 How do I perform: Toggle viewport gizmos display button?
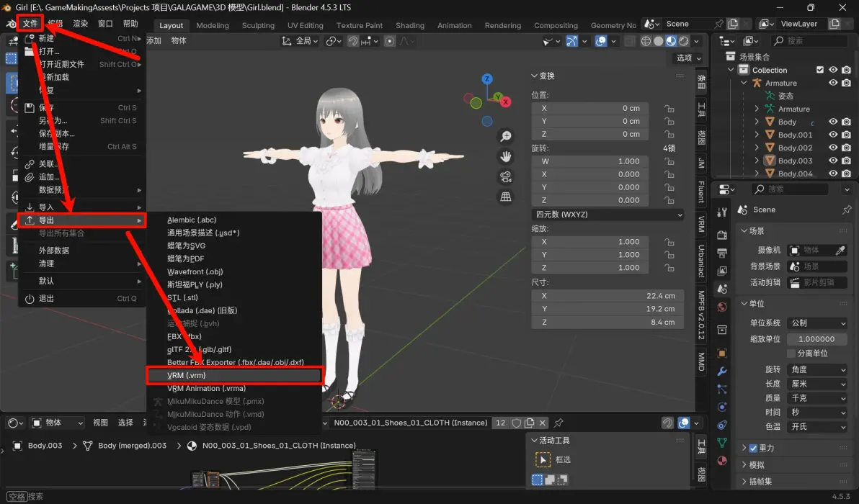pos(571,41)
